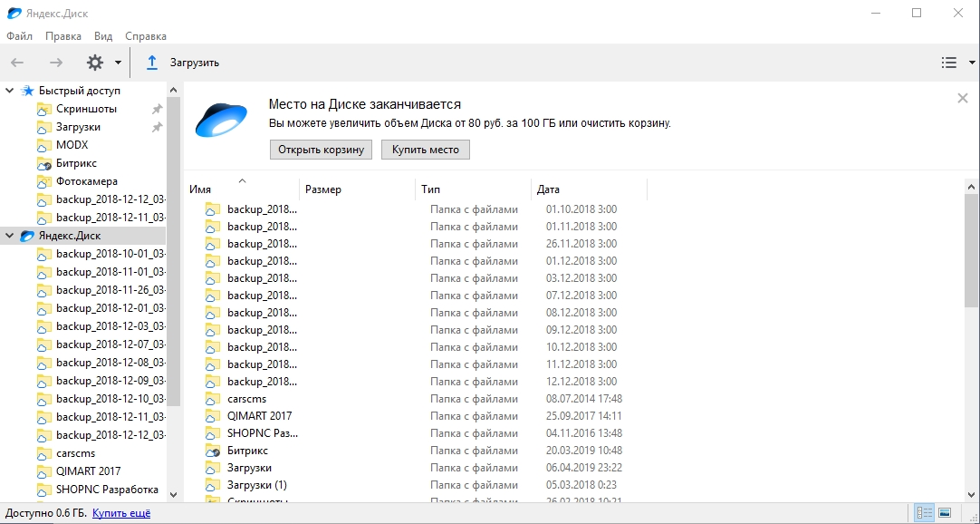Select QIMART 2017 in the sidebar tree
980x524 pixels.
coord(88,472)
